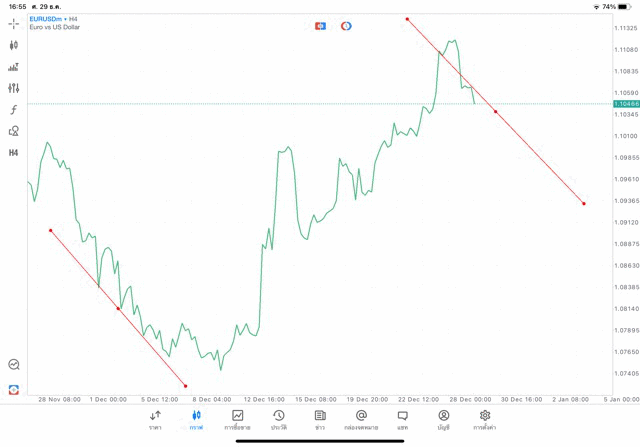Open the H4 timeframe selector
The image size is (640, 447).
tap(13, 153)
